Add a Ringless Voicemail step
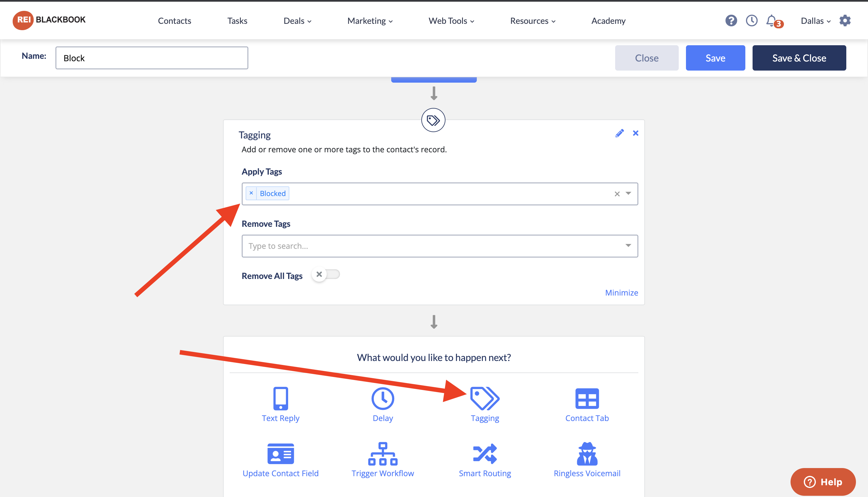 coord(587,460)
